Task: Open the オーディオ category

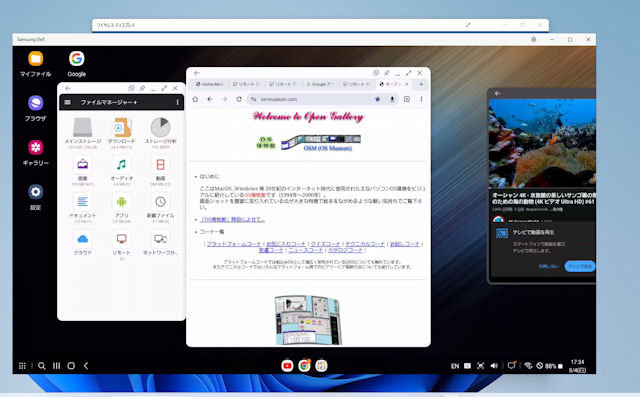Action: coord(122,170)
